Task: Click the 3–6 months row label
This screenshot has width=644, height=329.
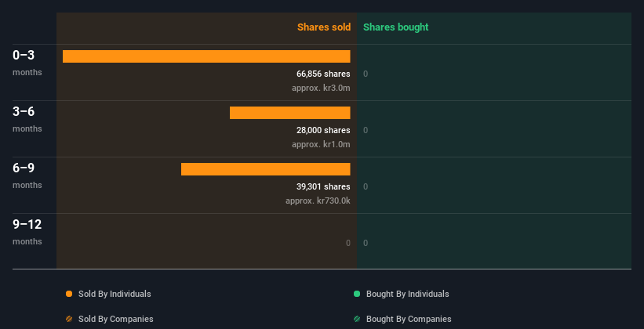Action: coord(27,119)
